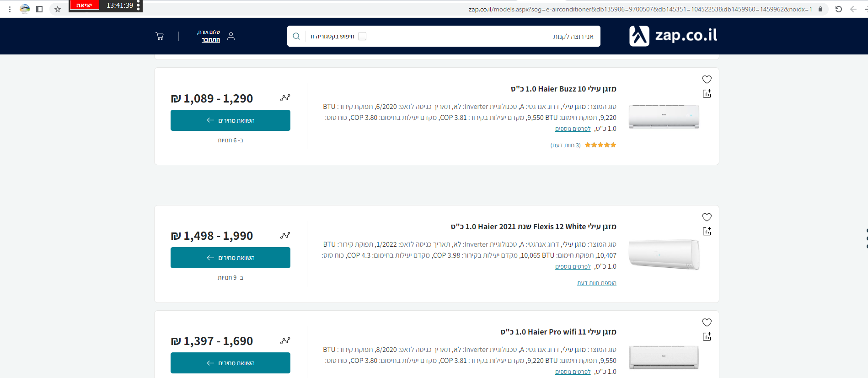Image resolution: width=868 pixels, height=378 pixels.
Task: Read the 3 reviews of Haier Buzz 10
Action: (566, 145)
